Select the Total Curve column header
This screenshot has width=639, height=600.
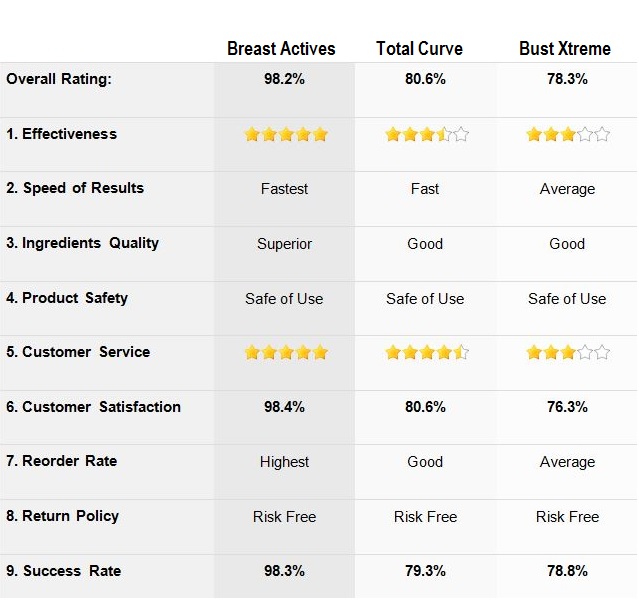tap(419, 49)
